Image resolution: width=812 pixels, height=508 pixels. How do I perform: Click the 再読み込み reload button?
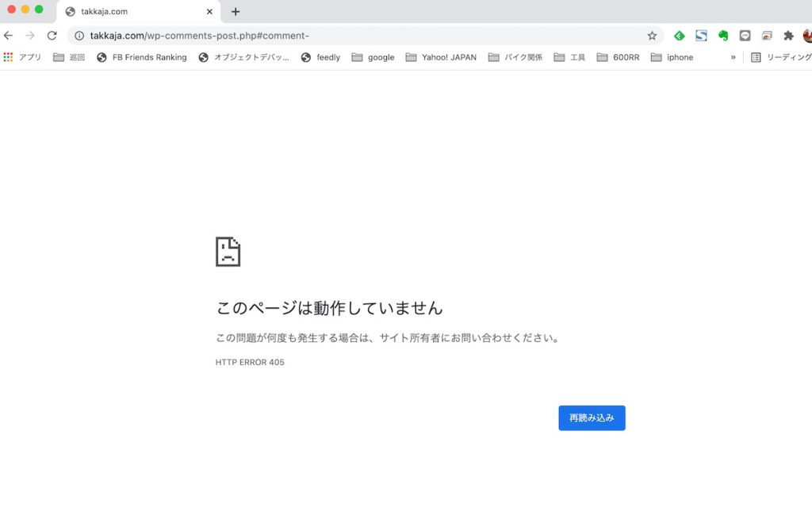click(592, 418)
